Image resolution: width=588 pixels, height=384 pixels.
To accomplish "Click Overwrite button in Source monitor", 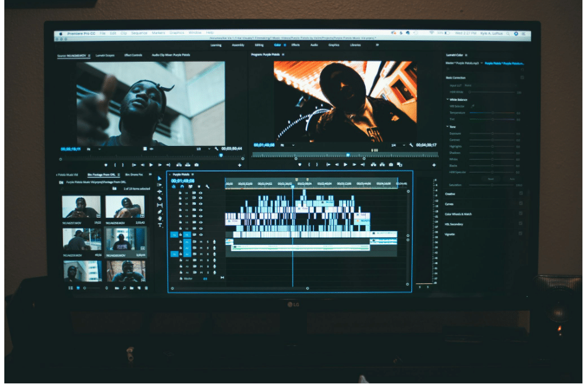I will 188,164.
